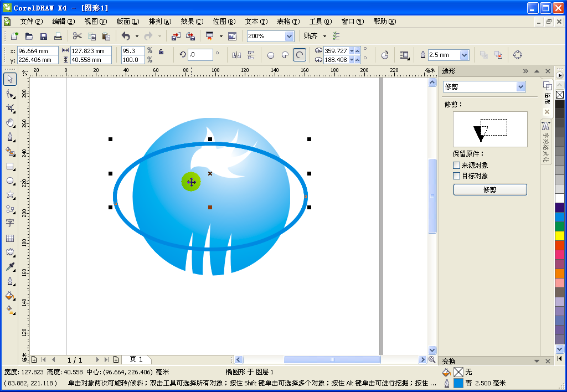
Task: Select the Pick tool in the toolbox
Action: tap(10, 79)
